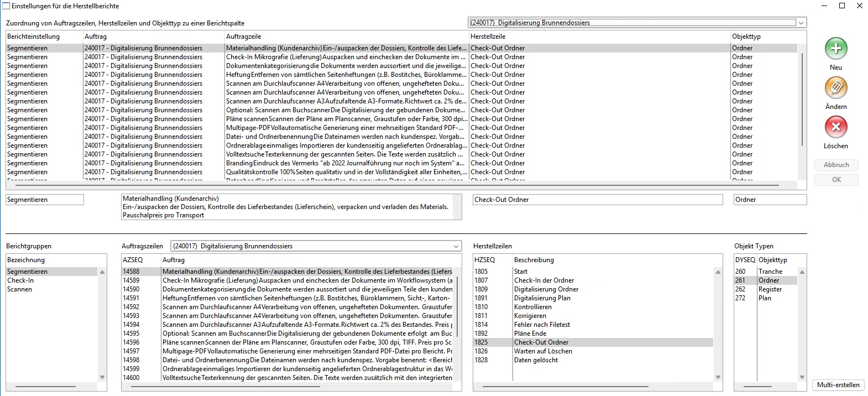The width and height of the screenshot is (868, 396).
Task: Select Scannen in Berichtgruppen list
Action: [x=20, y=289]
